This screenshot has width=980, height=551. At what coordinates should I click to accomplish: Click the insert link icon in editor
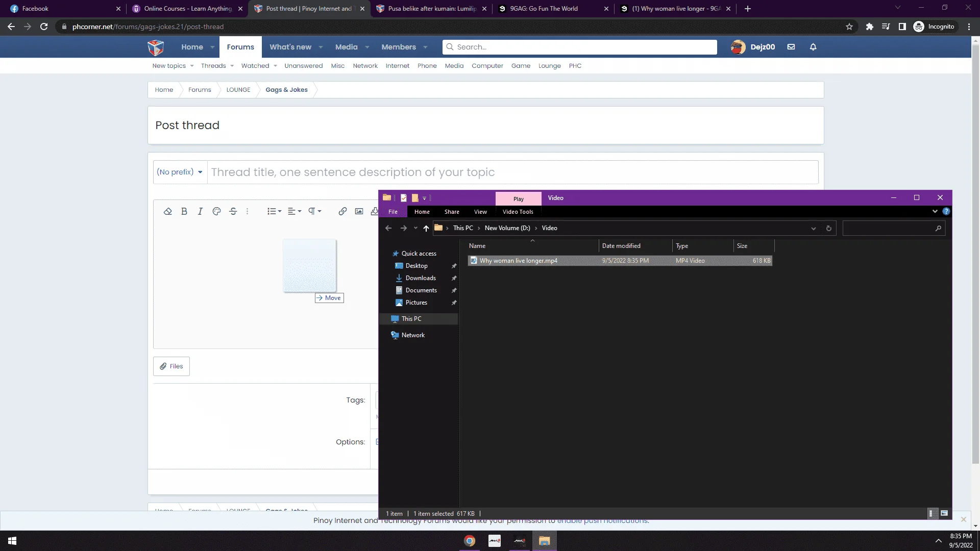point(342,211)
